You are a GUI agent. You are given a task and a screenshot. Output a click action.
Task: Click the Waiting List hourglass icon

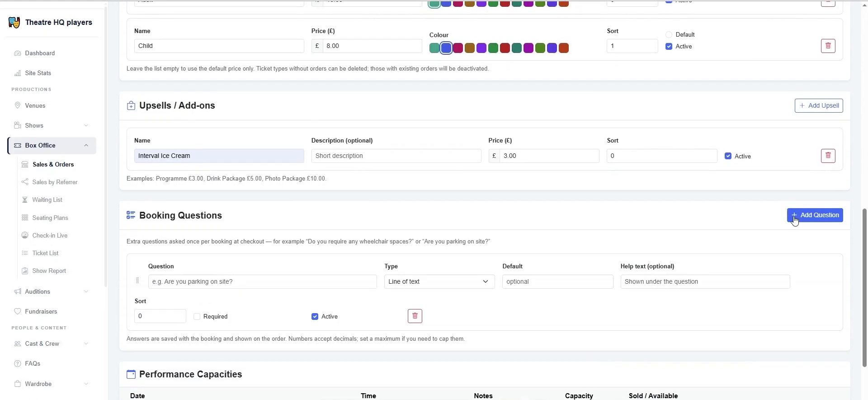(x=25, y=200)
